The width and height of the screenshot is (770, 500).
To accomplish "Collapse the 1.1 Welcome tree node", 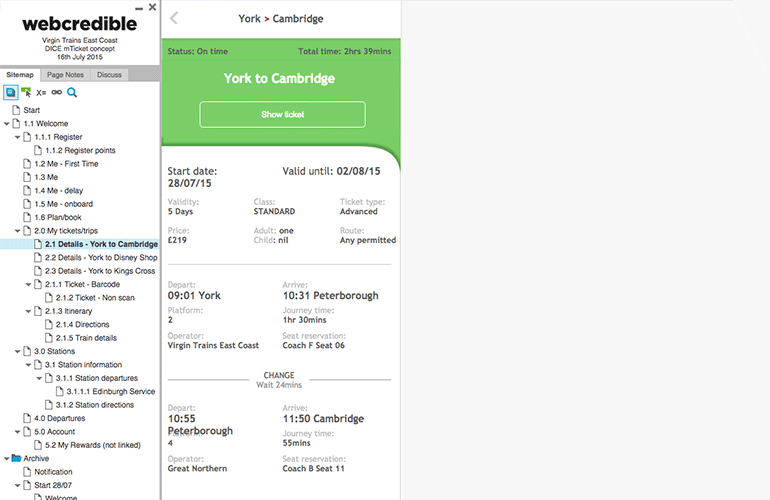I will pyautogui.click(x=7, y=124).
